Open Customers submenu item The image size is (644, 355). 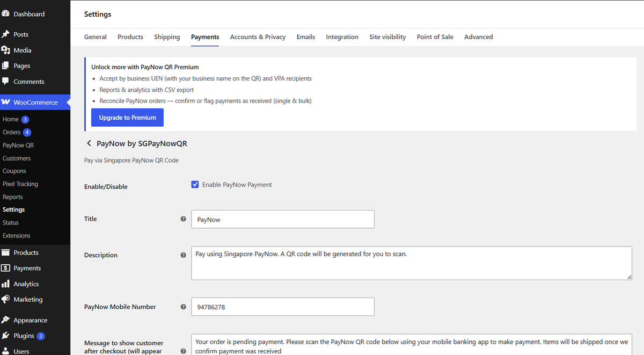click(x=17, y=158)
